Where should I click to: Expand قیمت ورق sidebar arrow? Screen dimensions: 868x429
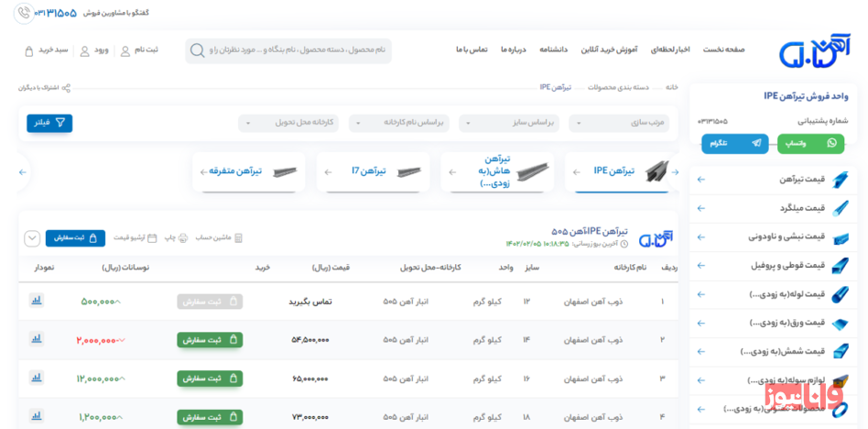[x=701, y=324]
